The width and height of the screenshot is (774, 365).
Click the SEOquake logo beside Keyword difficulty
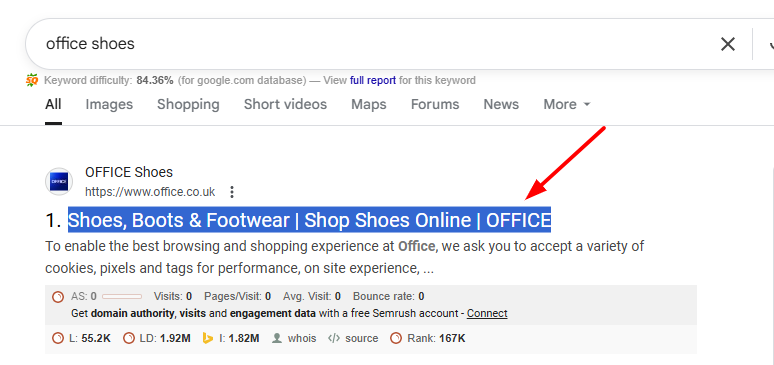[32, 80]
